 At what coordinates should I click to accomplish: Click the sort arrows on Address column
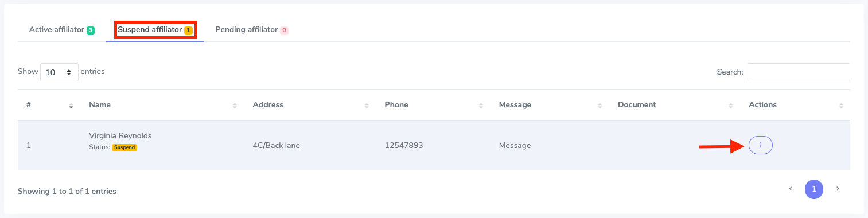point(367,106)
